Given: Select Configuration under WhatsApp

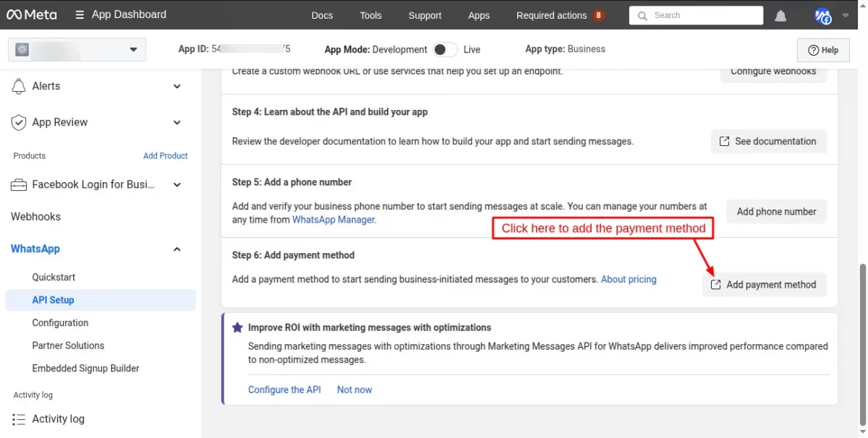Looking at the screenshot, I should point(60,323).
